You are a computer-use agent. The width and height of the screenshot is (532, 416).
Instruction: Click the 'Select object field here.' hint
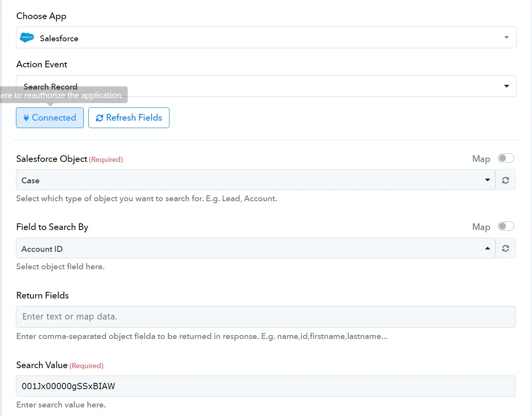60,267
